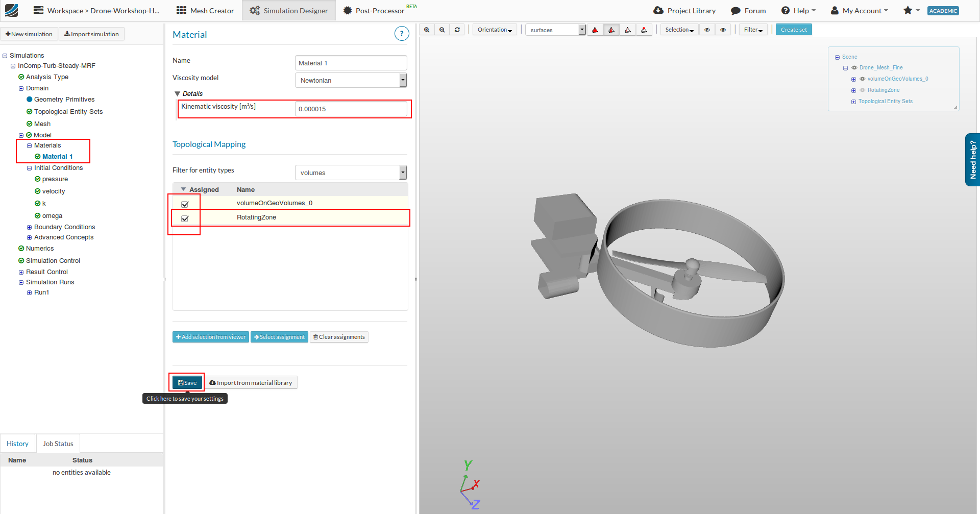Open the Viscosity model dropdown

[x=351, y=80]
